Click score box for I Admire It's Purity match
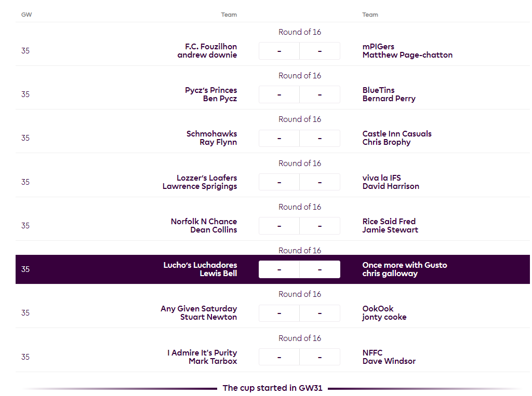 (x=299, y=357)
